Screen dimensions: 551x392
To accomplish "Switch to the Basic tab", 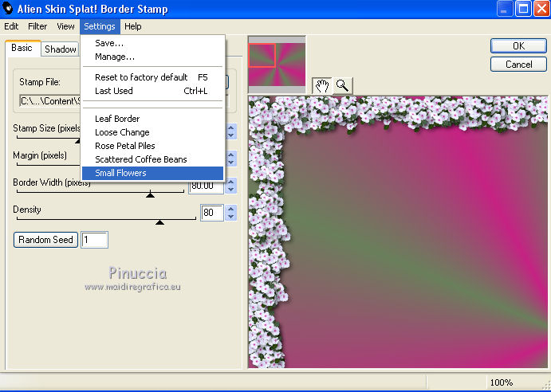I will pyautogui.click(x=22, y=48).
